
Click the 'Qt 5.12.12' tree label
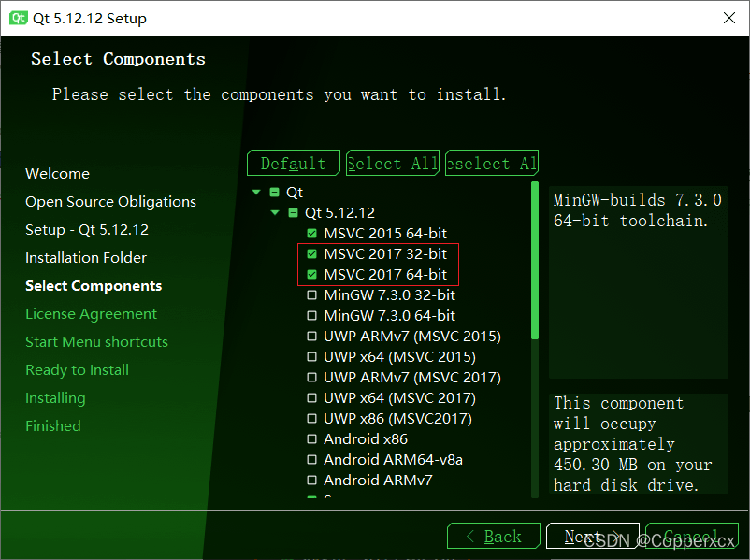click(x=339, y=213)
